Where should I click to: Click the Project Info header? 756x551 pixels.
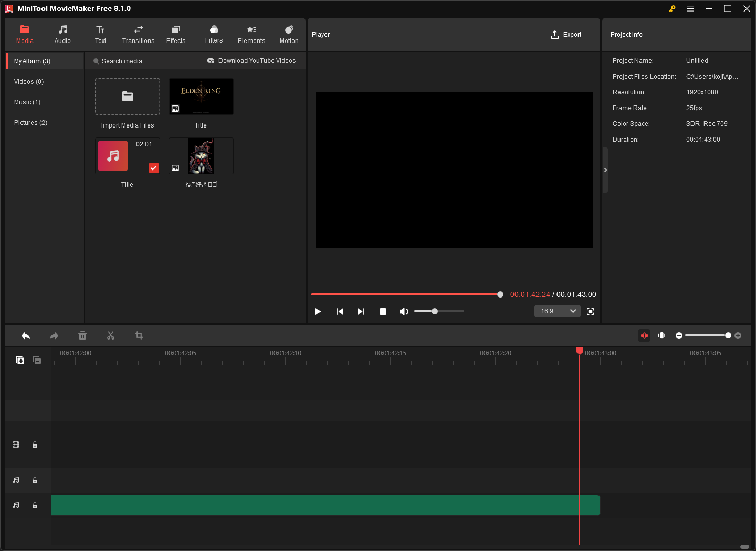[626, 35]
